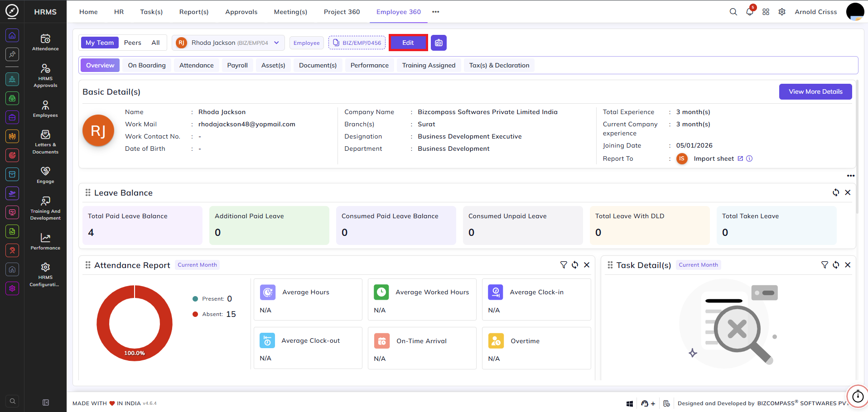
Task: Click the Edit button
Action: pyautogui.click(x=408, y=43)
